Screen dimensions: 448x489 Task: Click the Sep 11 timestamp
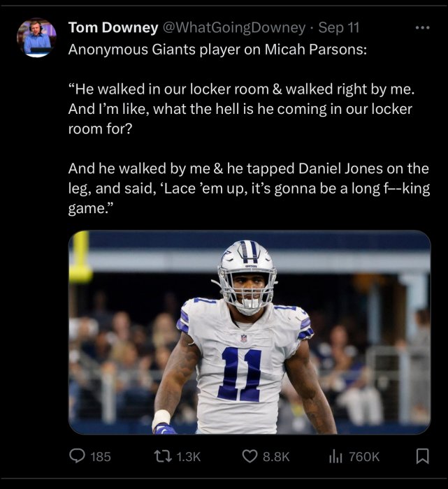[x=339, y=28]
